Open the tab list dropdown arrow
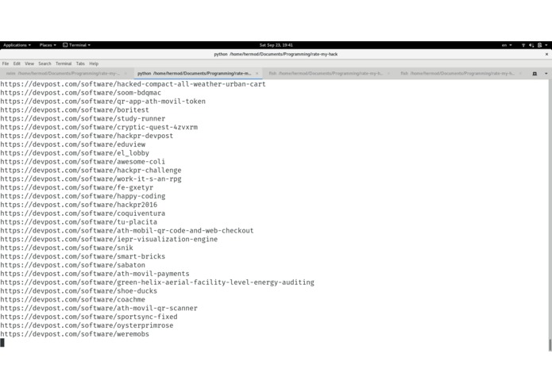The height and width of the screenshot is (392, 552). pos(546,74)
